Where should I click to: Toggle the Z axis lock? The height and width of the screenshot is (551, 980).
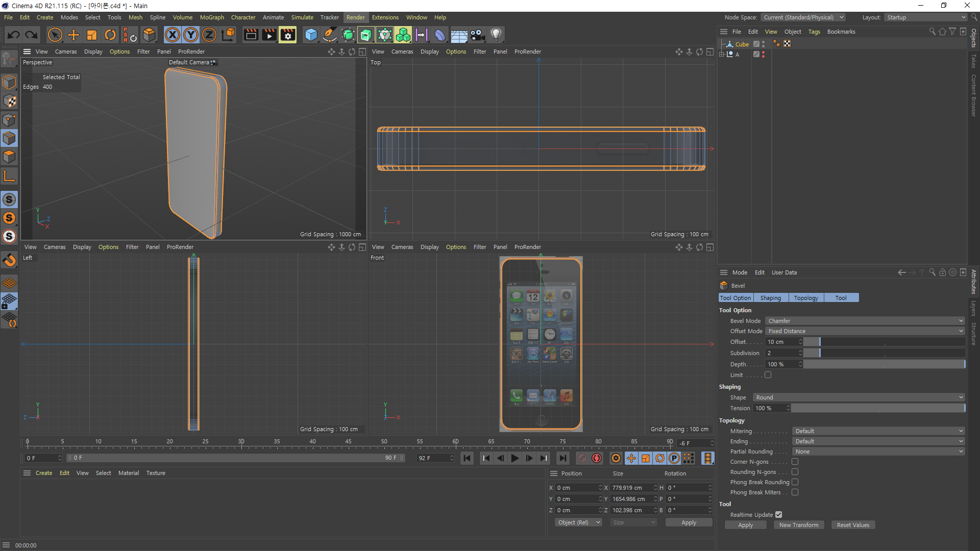(209, 35)
